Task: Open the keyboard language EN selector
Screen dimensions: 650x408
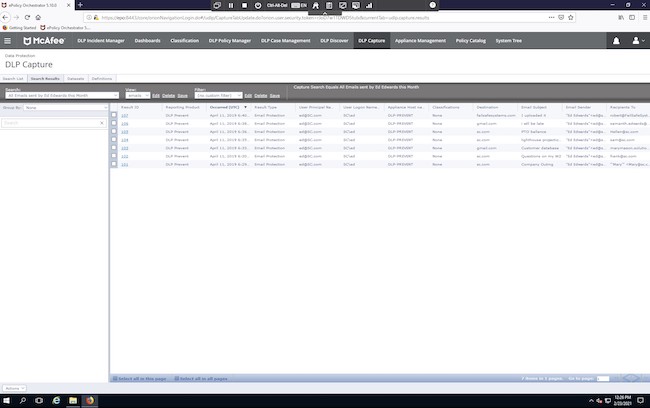Action: pos(299,5)
